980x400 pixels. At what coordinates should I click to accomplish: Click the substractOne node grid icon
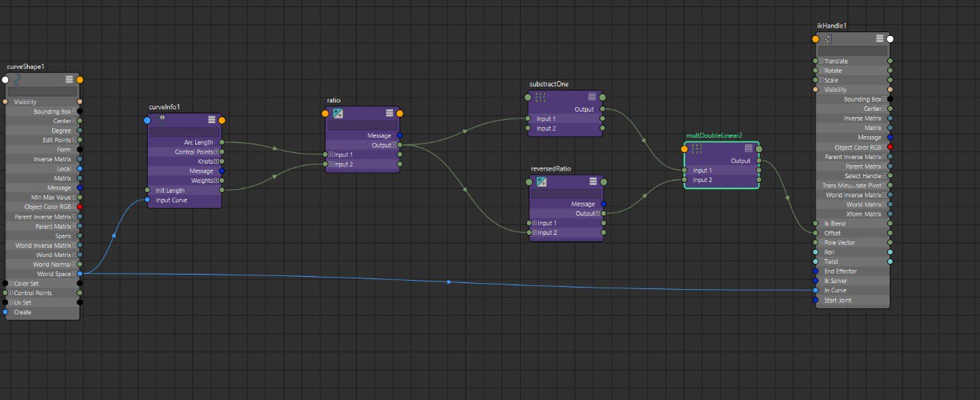540,97
